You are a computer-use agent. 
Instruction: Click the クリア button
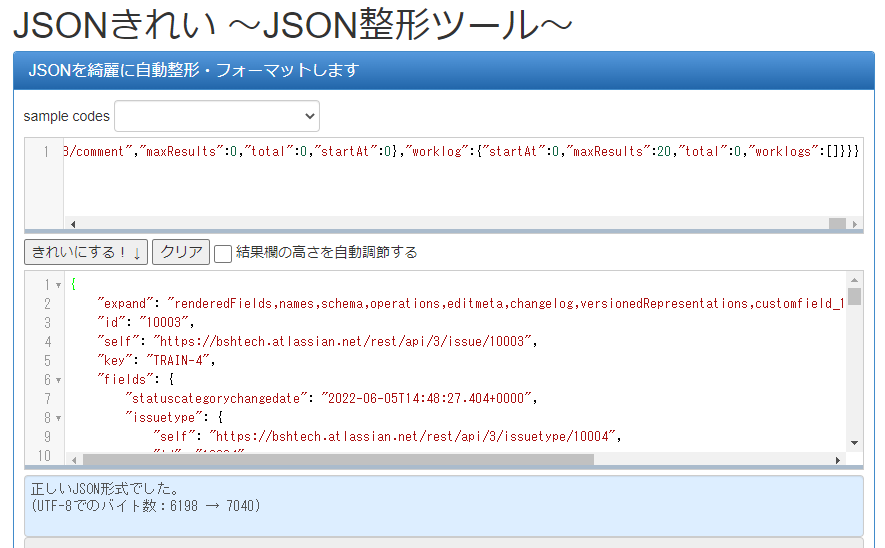coord(181,252)
